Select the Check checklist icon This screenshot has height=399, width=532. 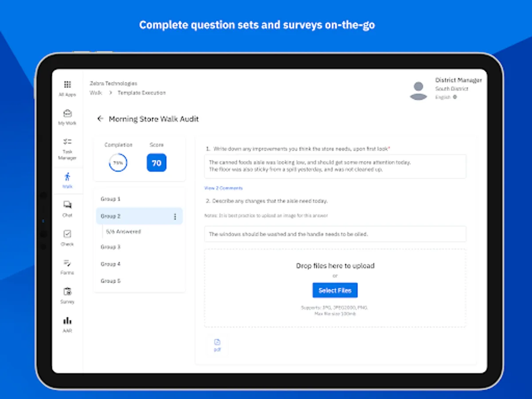[67, 234]
